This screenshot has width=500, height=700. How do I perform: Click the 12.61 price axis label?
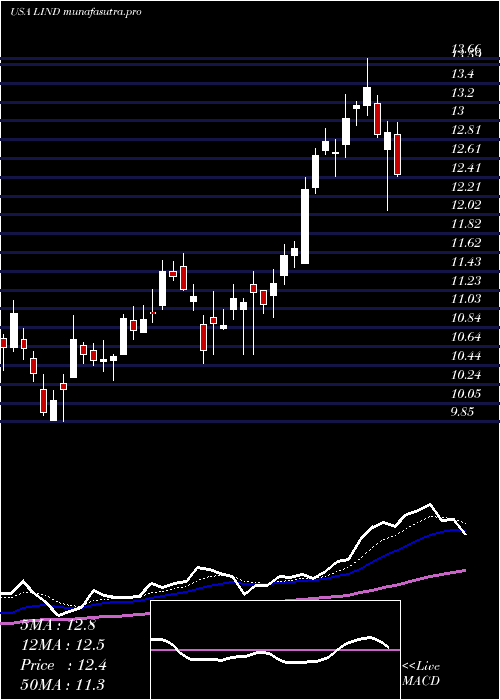(x=466, y=149)
